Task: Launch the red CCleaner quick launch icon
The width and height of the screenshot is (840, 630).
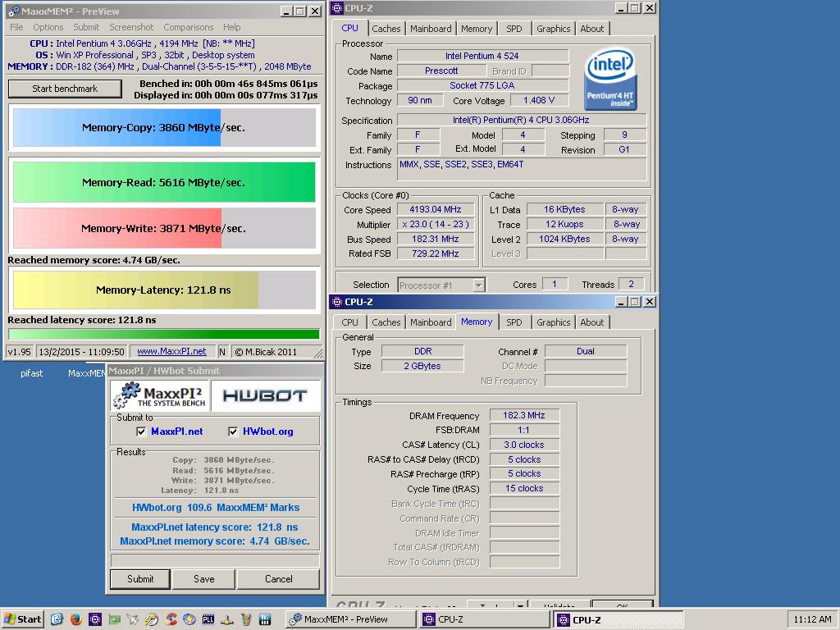Action: coord(171,619)
